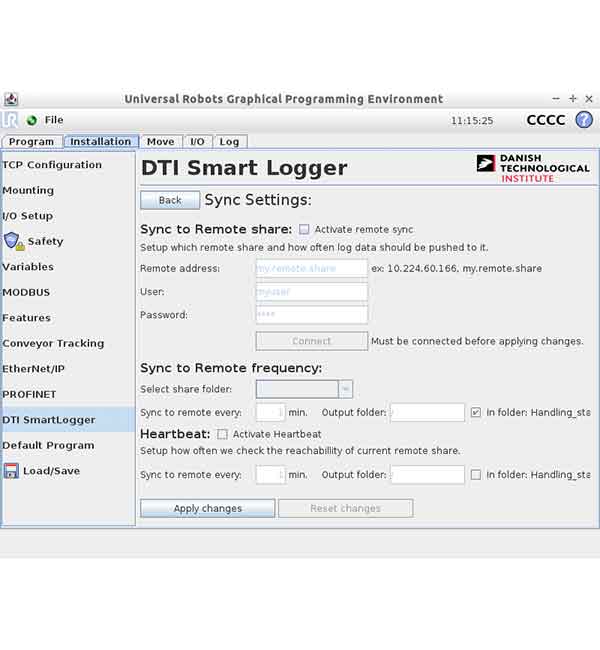This screenshot has width=600, height=650.
Task: Select Default Program in the sidebar
Action: [x=68, y=446]
